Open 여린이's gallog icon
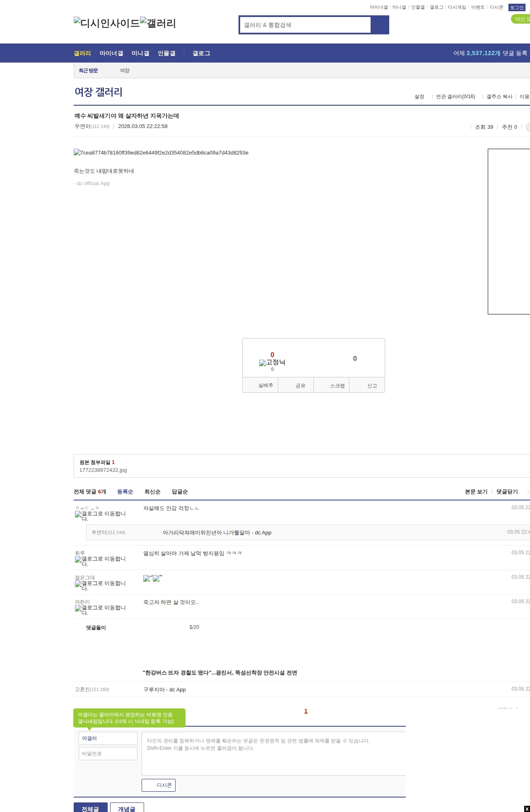The width and height of the screenshot is (530, 812). point(78,608)
